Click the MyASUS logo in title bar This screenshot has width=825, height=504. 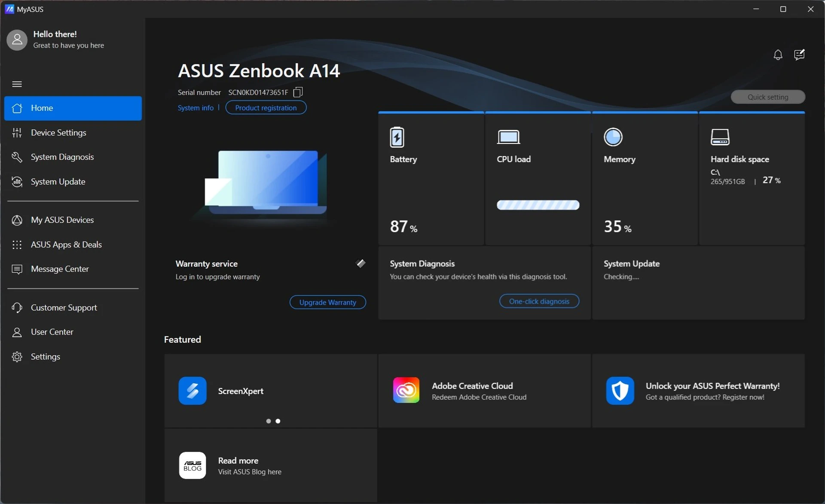[x=9, y=9]
